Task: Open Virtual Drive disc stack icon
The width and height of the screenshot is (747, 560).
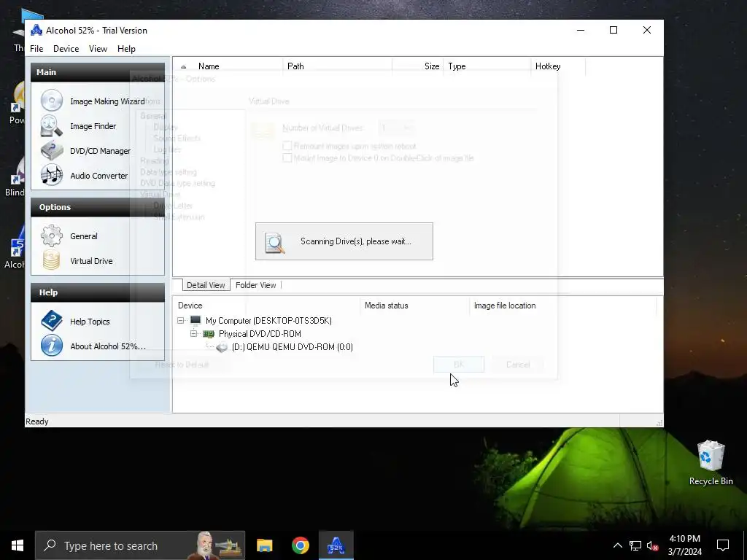Action: point(52,260)
